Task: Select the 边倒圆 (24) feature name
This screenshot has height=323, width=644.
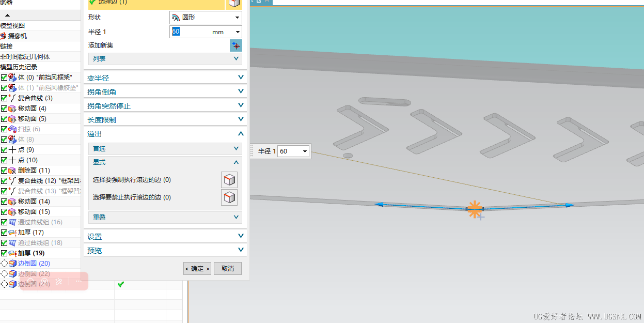Action: click(x=34, y=284)
